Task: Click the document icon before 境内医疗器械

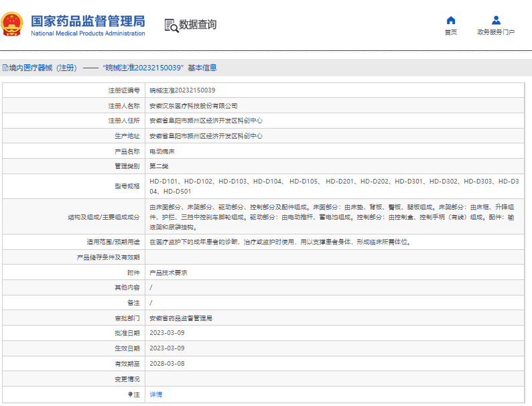Action: [5, 68]
